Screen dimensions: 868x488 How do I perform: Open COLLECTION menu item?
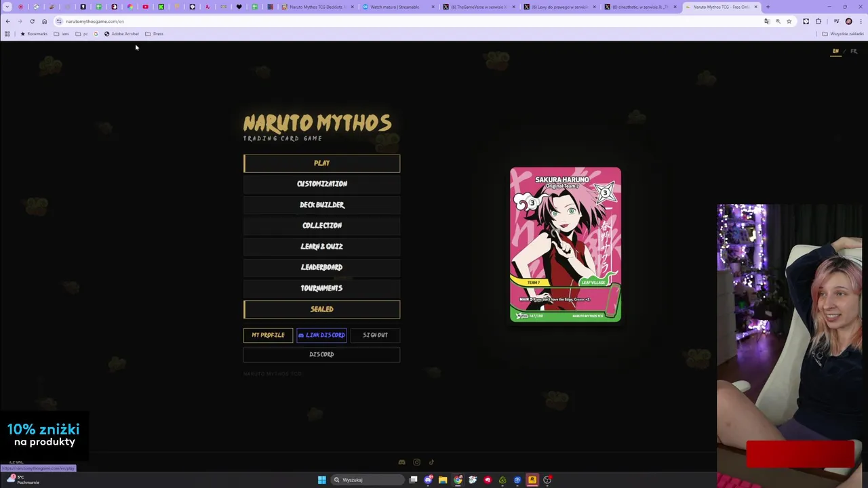point(321,226)
